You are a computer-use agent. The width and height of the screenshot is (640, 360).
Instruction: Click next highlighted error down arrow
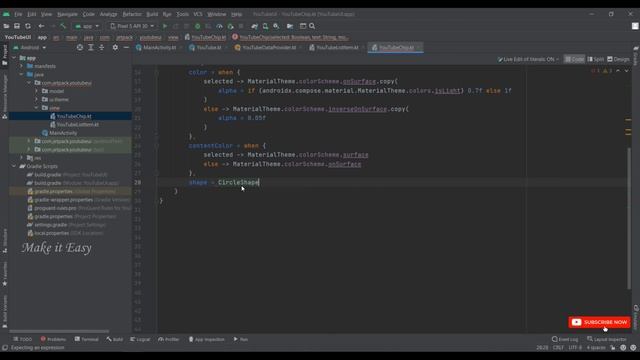point(627,71)
